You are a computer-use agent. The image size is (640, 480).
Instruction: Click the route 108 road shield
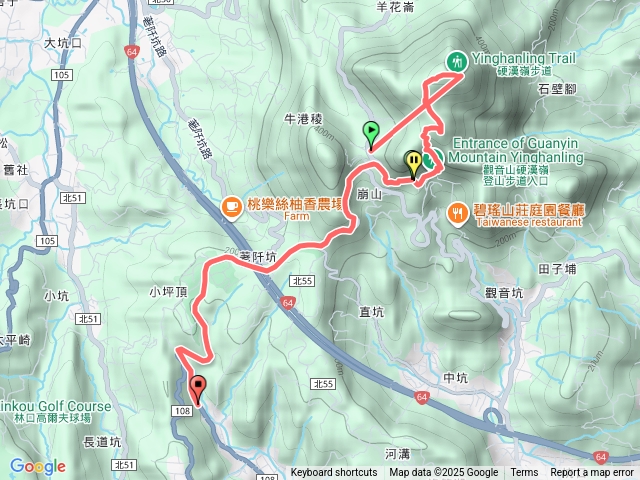182,411
